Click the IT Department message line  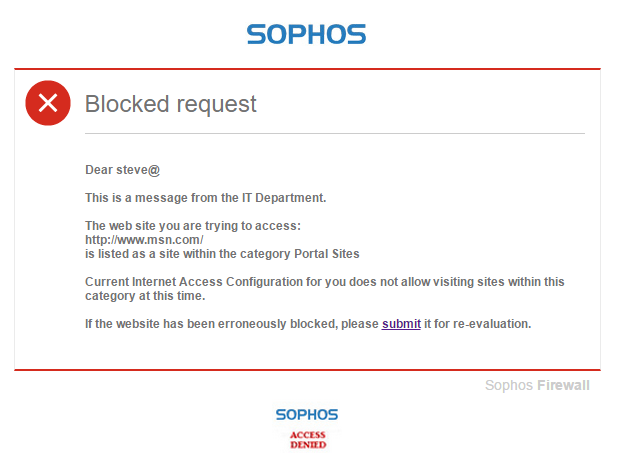206,198
